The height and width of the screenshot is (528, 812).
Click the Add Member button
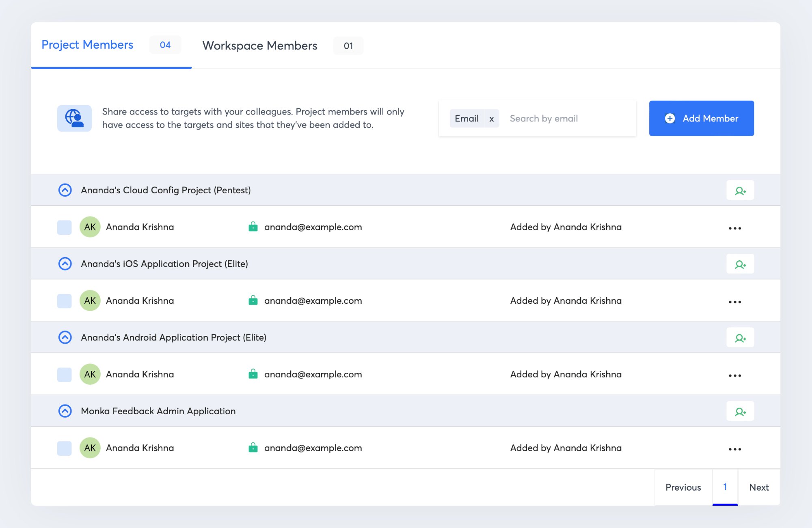(702, 118)
